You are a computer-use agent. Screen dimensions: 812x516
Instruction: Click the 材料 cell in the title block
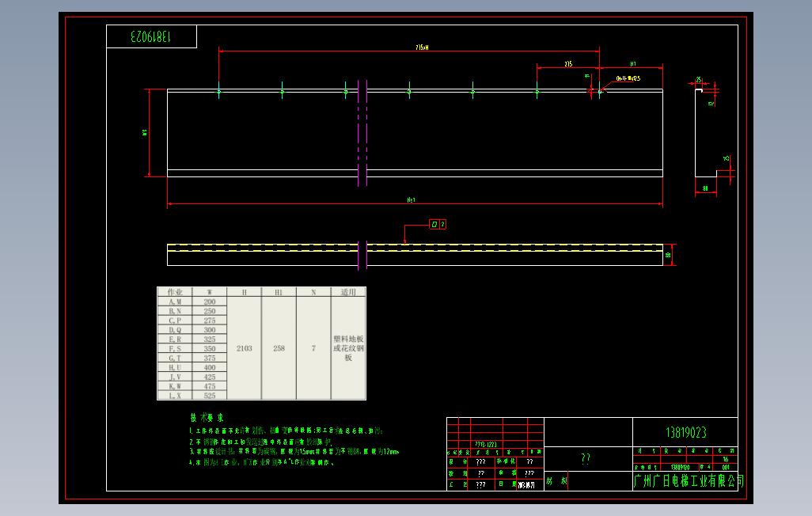tap(556, 481)
